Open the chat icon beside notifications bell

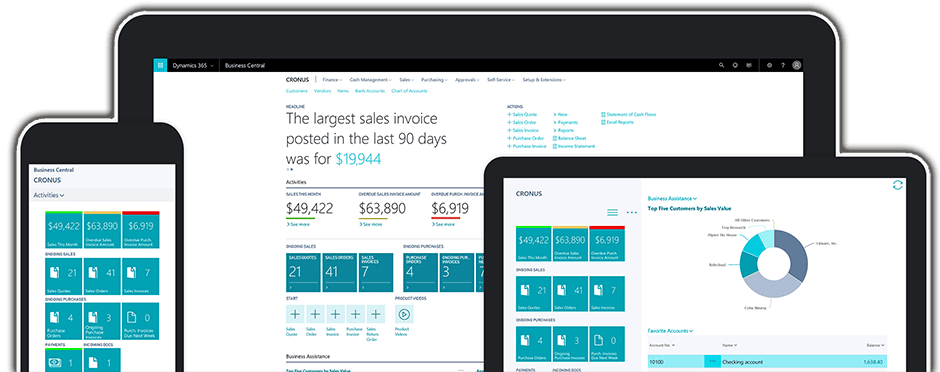point(749,65)
